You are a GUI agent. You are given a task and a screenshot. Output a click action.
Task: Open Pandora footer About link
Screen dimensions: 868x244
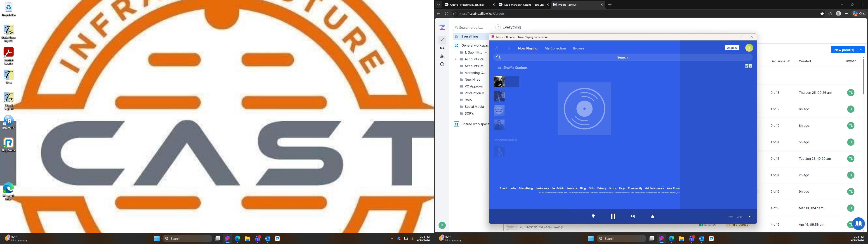(503, 188)
